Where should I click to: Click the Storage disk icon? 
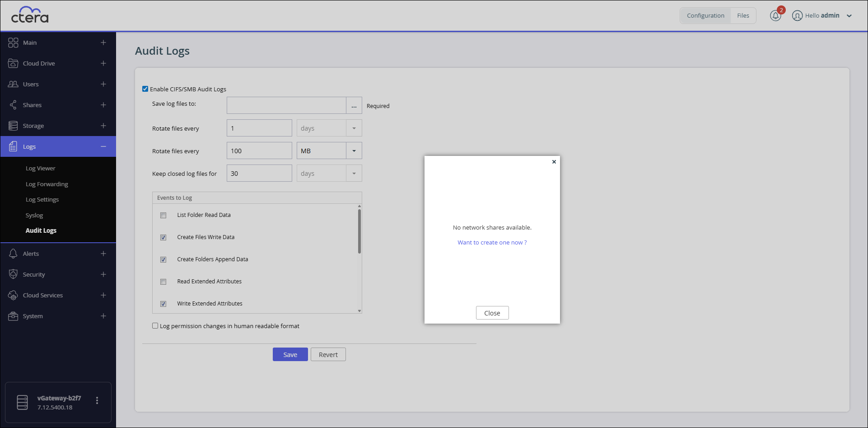pyautogui.click(x=13, y=126)
